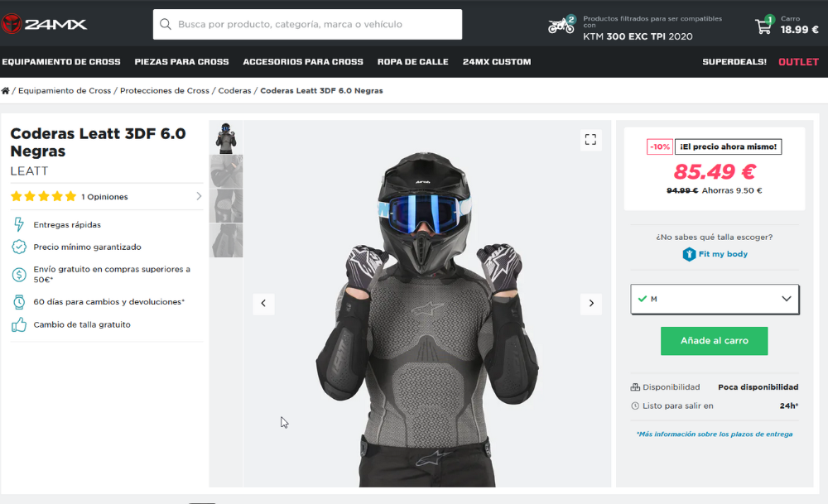The width and height of the screenshot is (828, 504).
Task: Go to home via breadcrumb house icon
Action: tap(5, 91)
